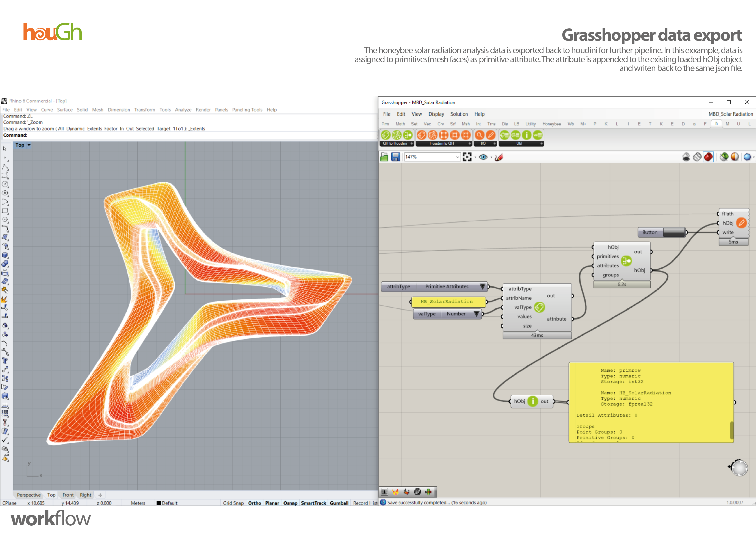This screenshot has width=756, height=534.
Task: Enable shaded preview red Grasshopper icon
Action: [x=708, y=157]
